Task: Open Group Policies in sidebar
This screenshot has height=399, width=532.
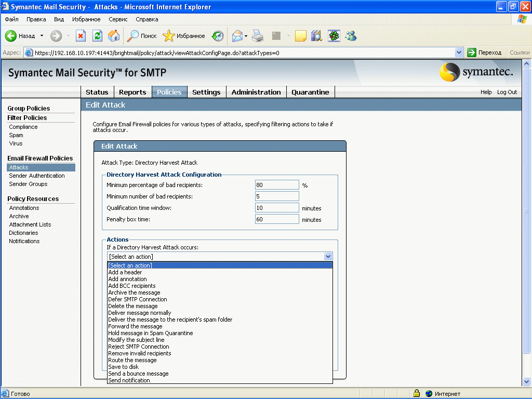Action: point(29,108)
